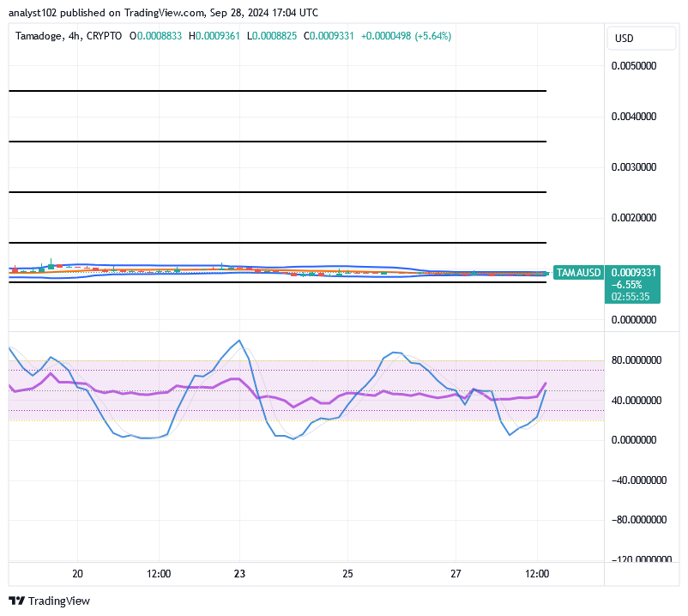The width and height of the screenshot is (688, 616).
Task: Click the TAMAUSD price label on the axis
Action: [578, 272]
